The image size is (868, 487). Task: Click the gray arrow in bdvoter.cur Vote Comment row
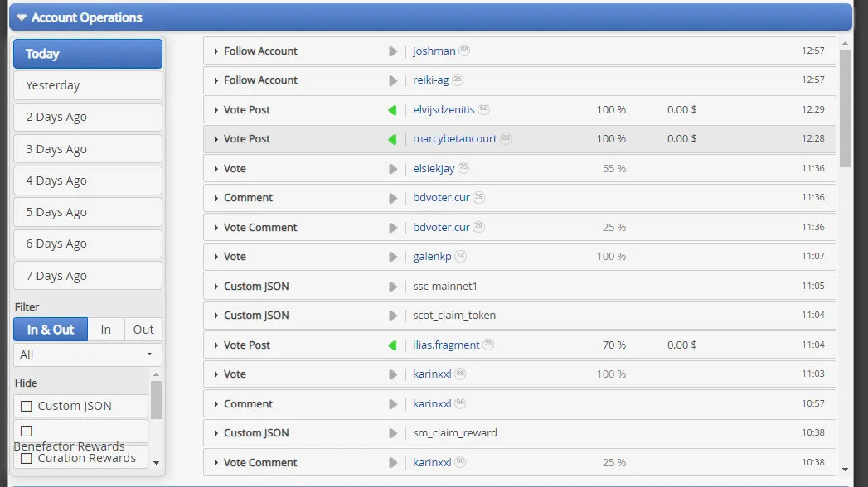(392, 228)
